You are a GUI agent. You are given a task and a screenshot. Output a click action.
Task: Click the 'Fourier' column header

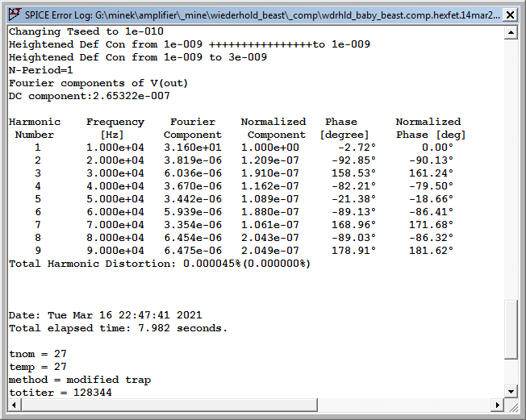click(x=193, y=122)
